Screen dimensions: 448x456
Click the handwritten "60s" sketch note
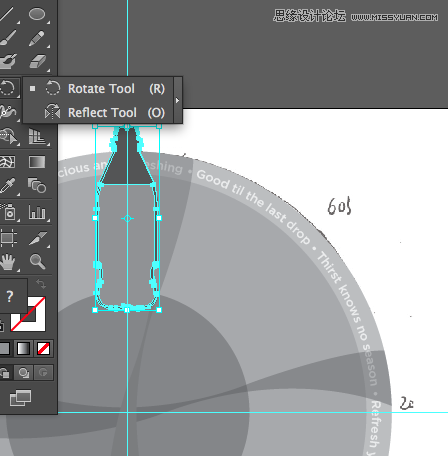click(x=339, y=206)
